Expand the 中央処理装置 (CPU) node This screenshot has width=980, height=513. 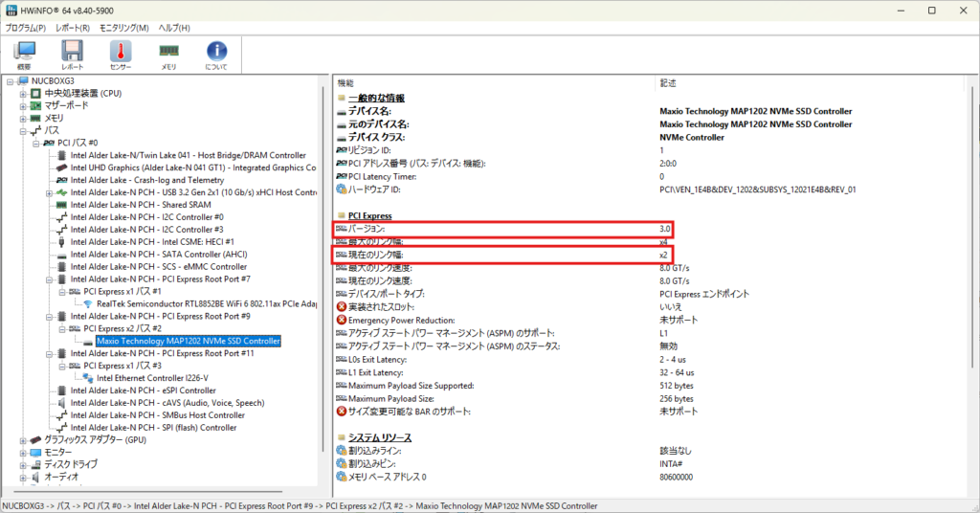click(x=23, y=94)
